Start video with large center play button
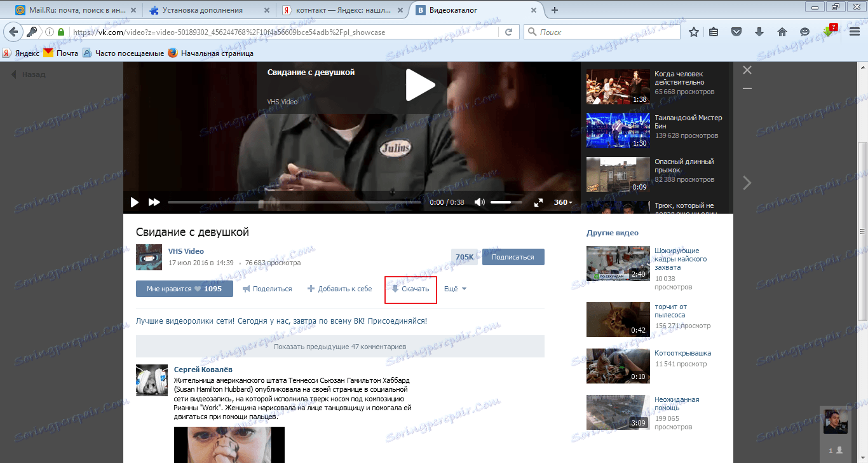The width and height of the screenshot is (868, 463). tap(420, 85)
